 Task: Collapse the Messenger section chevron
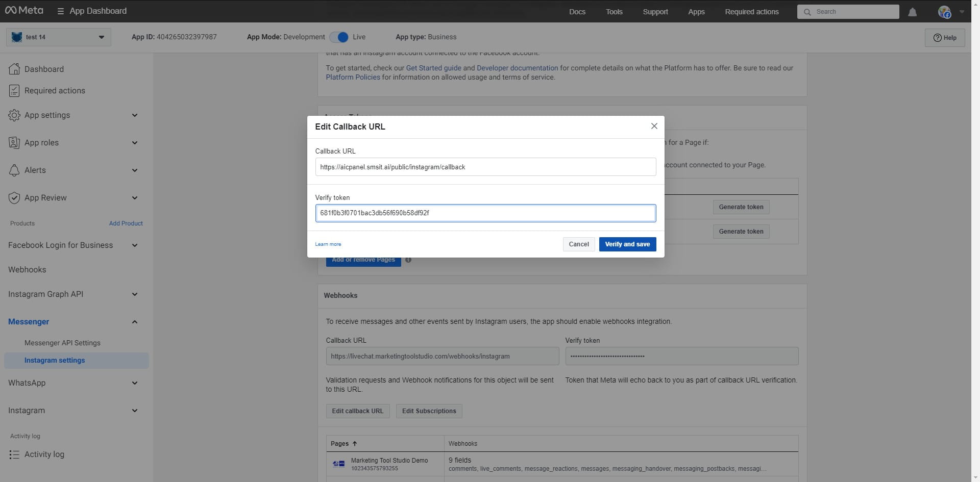(134, 322)
